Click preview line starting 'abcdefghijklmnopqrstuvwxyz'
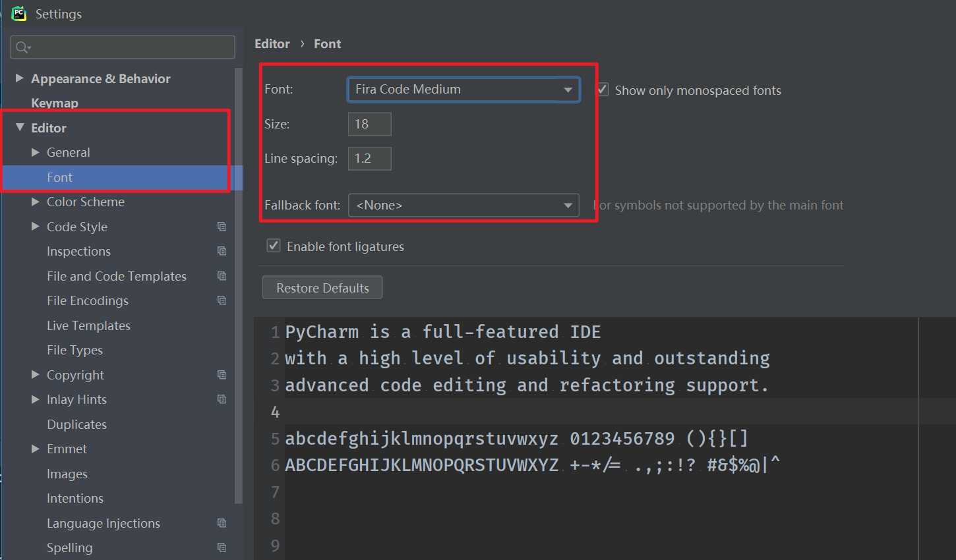Screen dimensions: 956x560 pos(516,438)
